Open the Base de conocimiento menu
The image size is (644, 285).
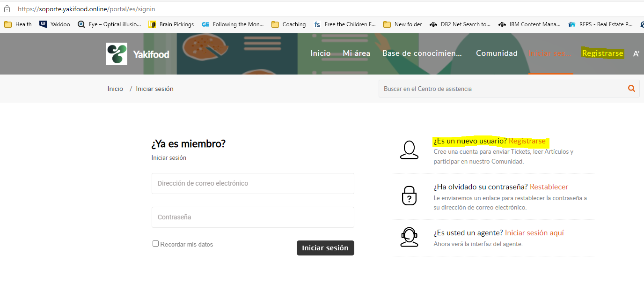pos(422,53)
